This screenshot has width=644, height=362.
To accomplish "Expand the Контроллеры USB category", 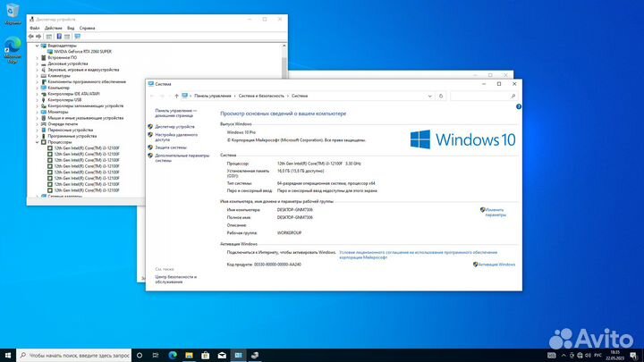I will tap(37, 100).
